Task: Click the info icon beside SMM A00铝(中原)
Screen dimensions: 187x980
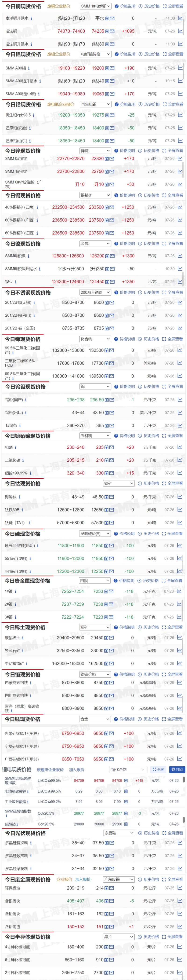Action: click(39, 94)
